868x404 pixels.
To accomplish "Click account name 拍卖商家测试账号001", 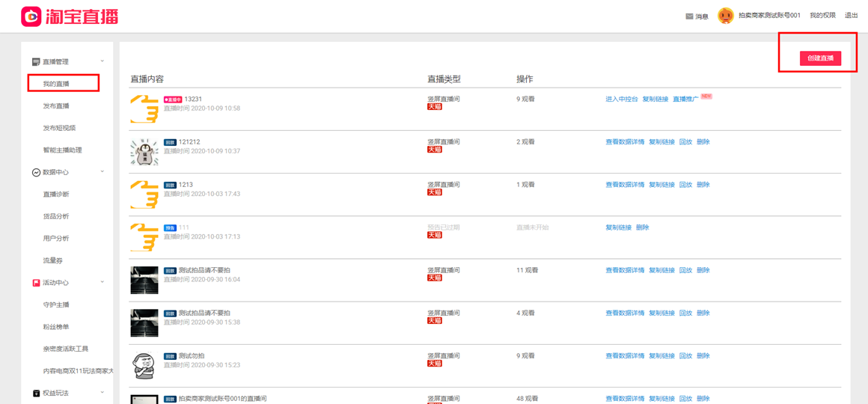I will coord(769,16).
